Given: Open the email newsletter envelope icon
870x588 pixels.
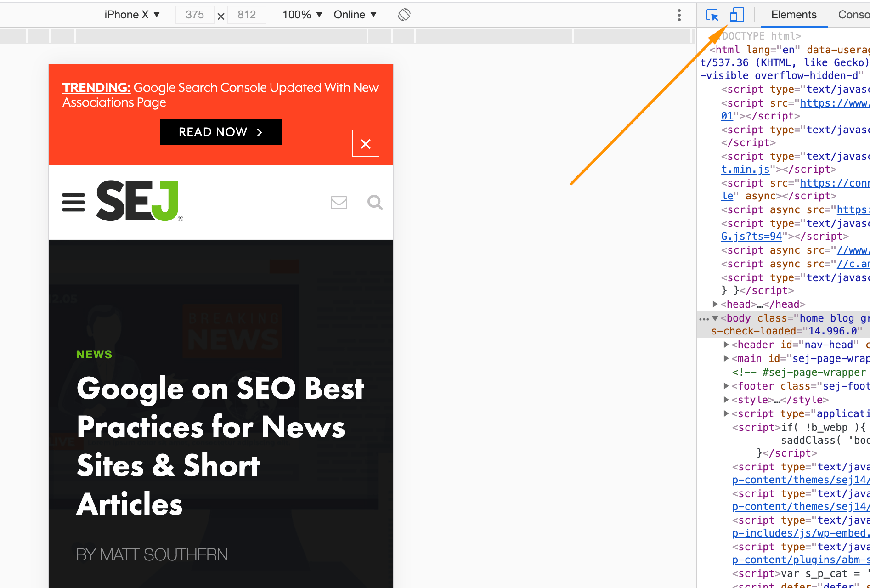Looking at the screenshot, I should [339, 202].
